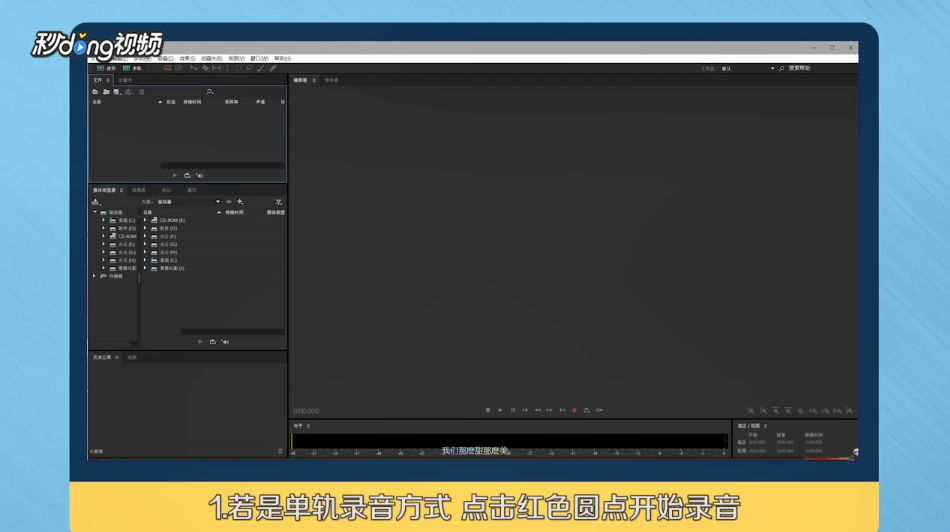The image size is (950, 532).
Task: Select the Razor tool in the toolbar
Action: 205,68
